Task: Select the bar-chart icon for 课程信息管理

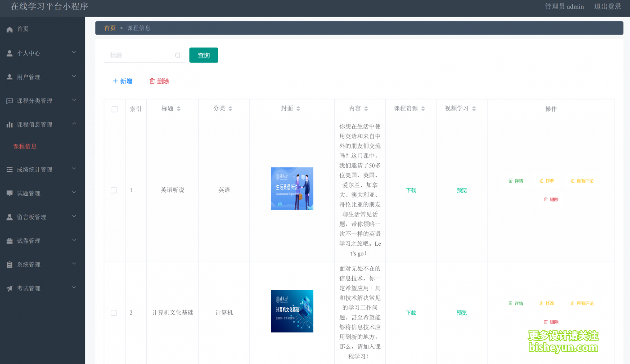Action: [x=9, y=124]
